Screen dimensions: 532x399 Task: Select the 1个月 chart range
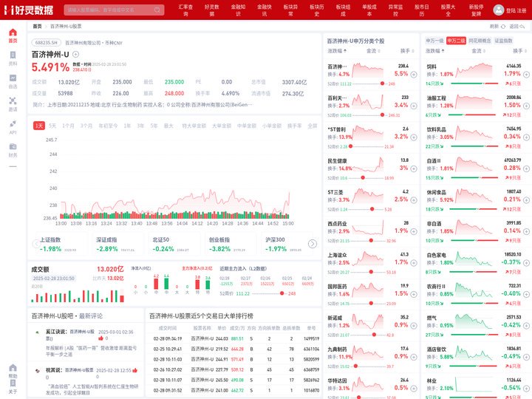[x=68, y=126]
